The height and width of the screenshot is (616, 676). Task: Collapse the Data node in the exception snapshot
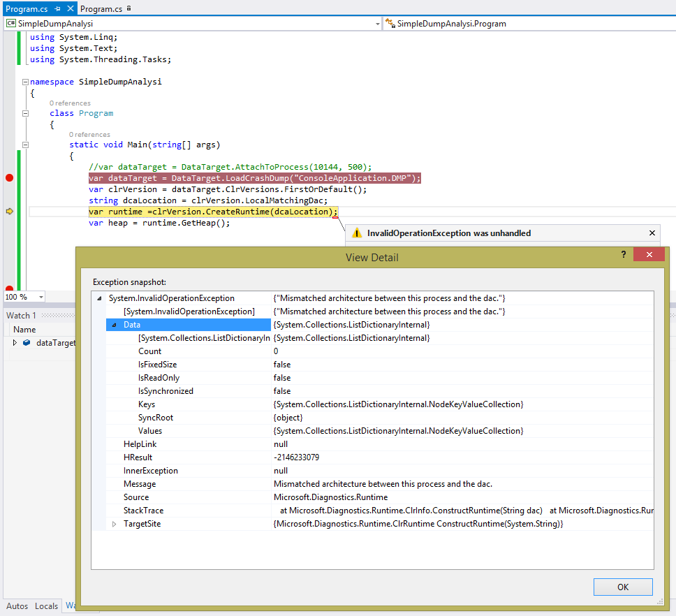click(x=115, y=325)
